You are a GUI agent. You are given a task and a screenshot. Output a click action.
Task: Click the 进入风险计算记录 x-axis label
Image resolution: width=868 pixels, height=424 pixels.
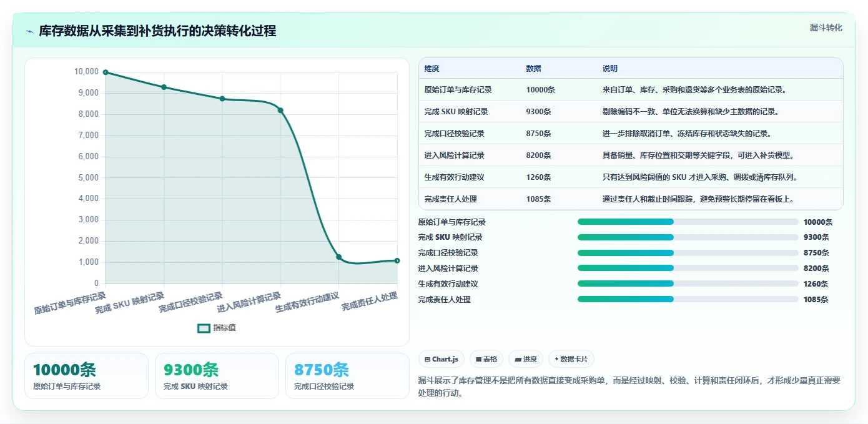(x=249, y=303)
